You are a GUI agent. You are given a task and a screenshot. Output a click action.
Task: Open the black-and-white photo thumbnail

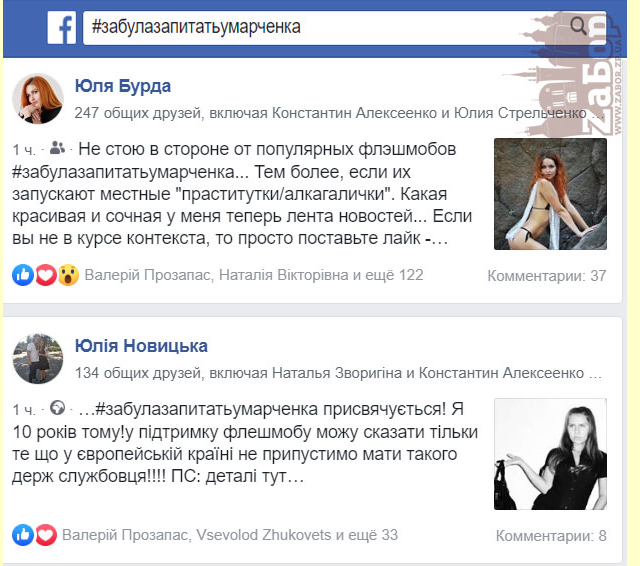point(550,454)
